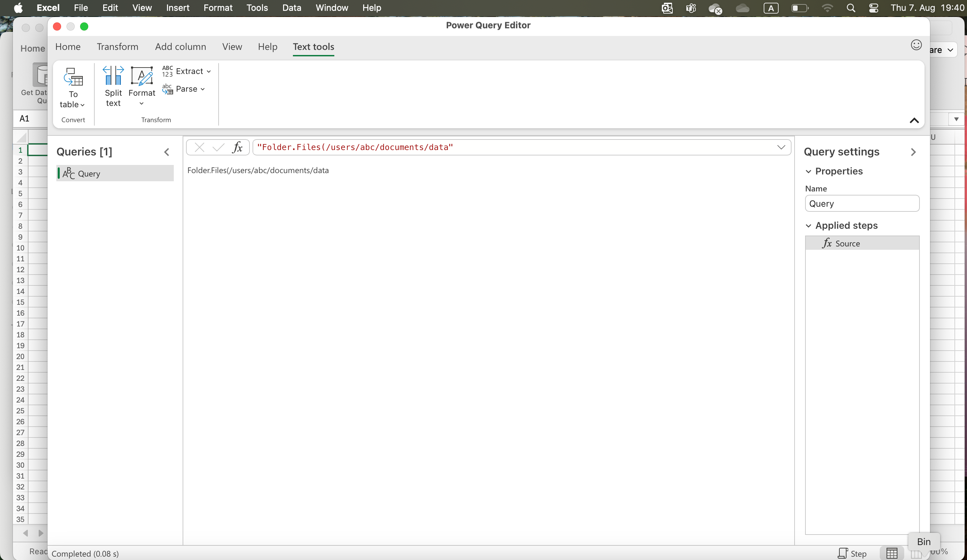Select row 20 header in Excel sheet
Screen dimensions: 967x560
20,357
